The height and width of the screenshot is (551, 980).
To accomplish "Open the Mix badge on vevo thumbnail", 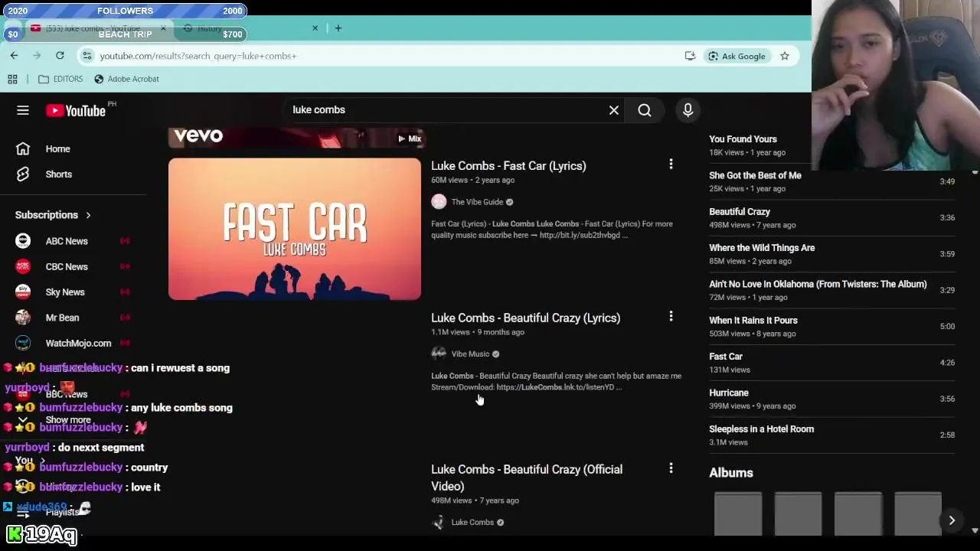I will pos(410,139).
